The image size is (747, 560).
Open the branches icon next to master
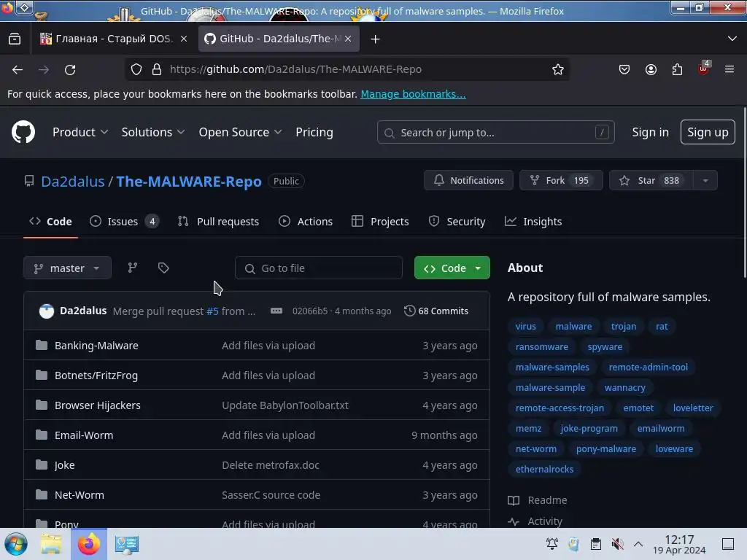(x=133, y=268)
